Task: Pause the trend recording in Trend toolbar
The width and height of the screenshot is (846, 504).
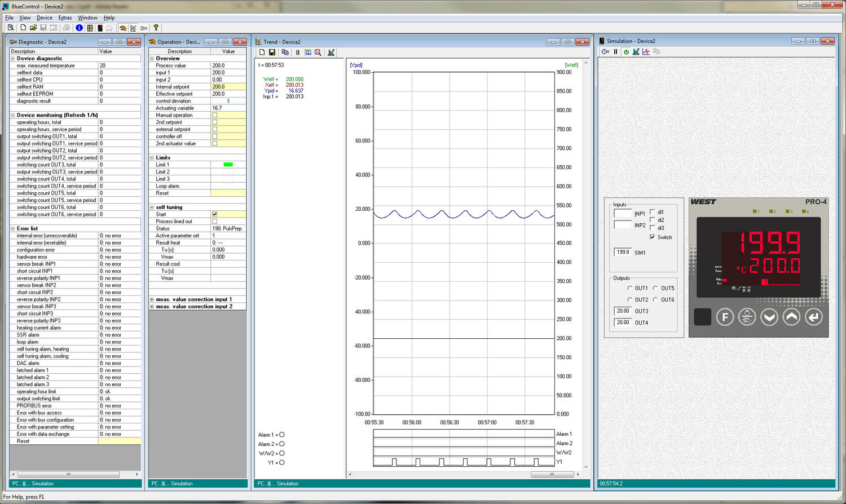Action: click(x=298, y=52)
